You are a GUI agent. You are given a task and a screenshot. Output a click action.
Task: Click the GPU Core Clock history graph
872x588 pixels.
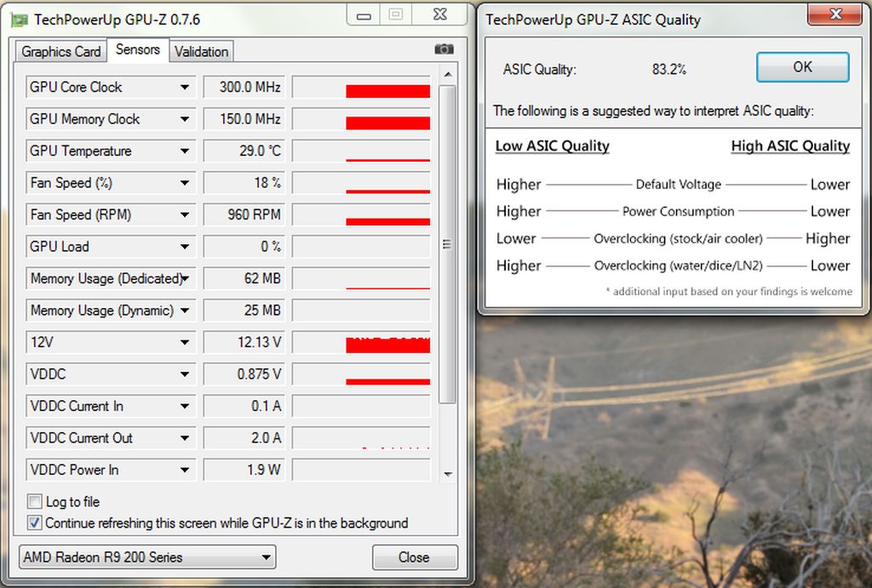[361, 88]
